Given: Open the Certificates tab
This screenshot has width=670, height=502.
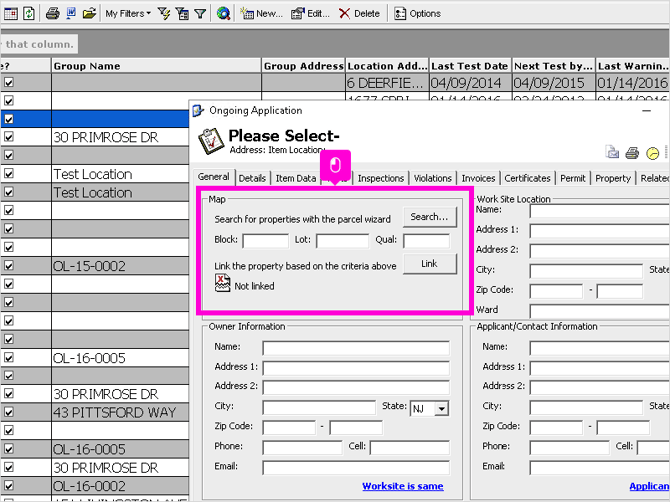Looking at the screenshot, I should click(x=527, y=178).
